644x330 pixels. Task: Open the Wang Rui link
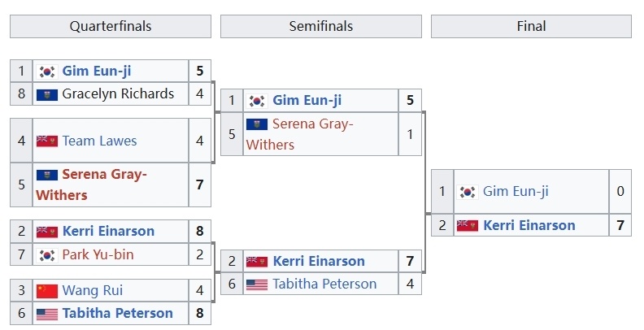point(93,291)
